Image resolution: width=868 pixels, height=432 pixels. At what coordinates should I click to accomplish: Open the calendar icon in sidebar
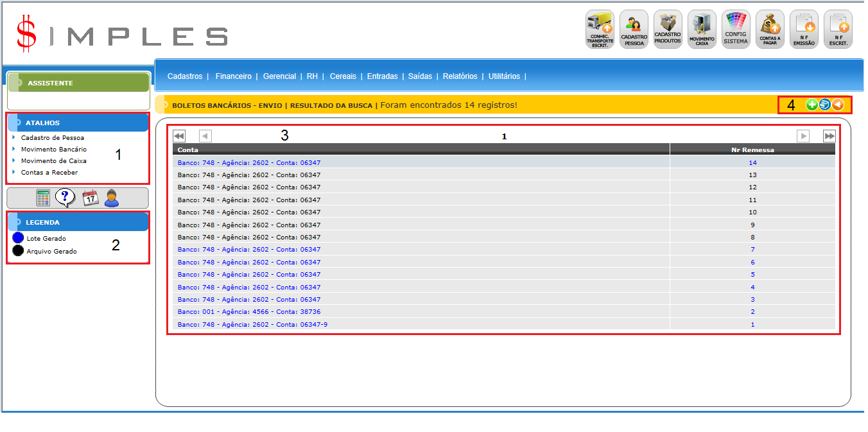[90, 198]
